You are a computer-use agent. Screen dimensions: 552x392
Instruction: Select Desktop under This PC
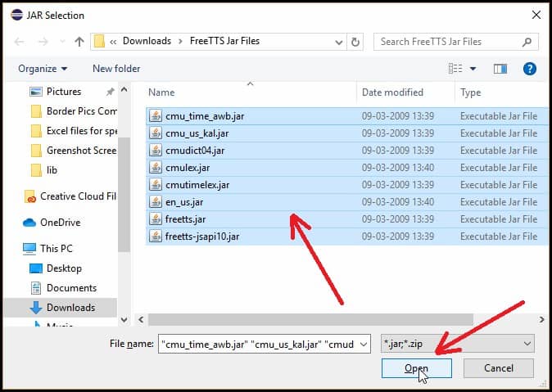(56, 268)
